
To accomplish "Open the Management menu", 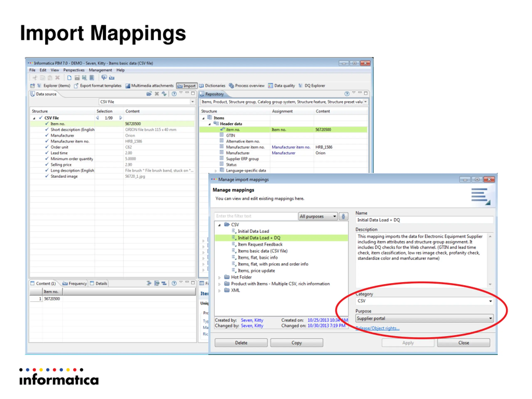I will pos(100,70).
